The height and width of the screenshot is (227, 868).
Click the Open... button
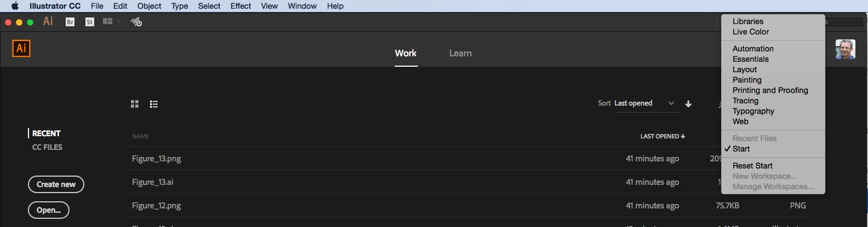coord(49,210)
